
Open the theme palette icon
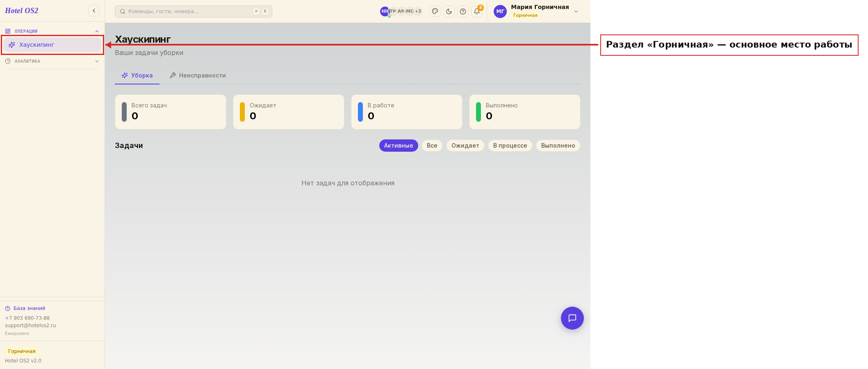pos(435,11)
